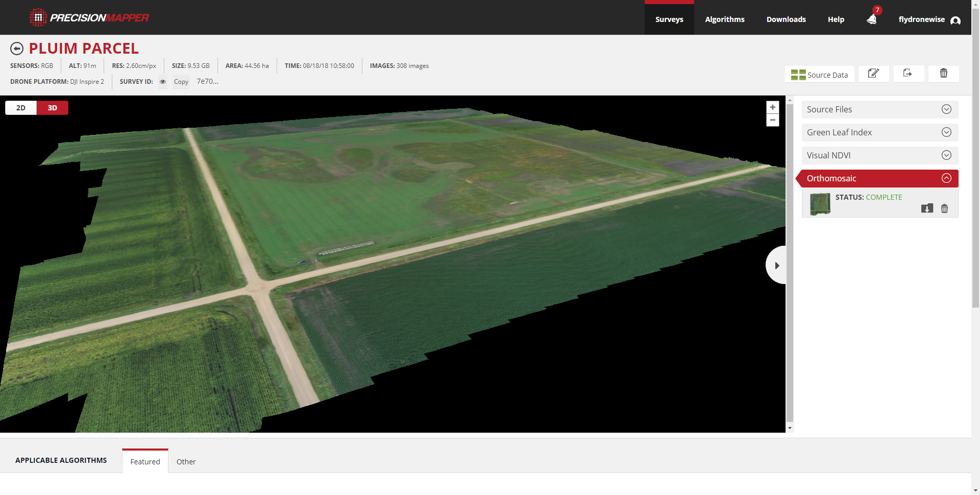Collapse the Orthomosaic section
Screen dimensions: 980x495
click(x=880, y=178)
